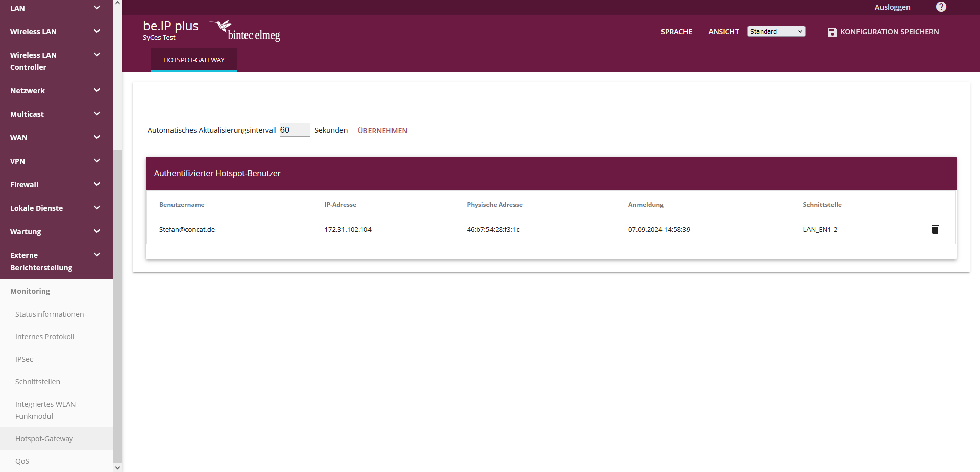Click the be.IP plus product title
This screenshot has width=980, height=472.
170,26
